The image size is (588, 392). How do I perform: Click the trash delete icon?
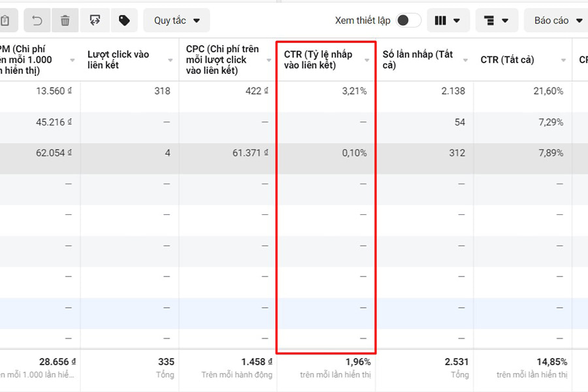point(65,20)
